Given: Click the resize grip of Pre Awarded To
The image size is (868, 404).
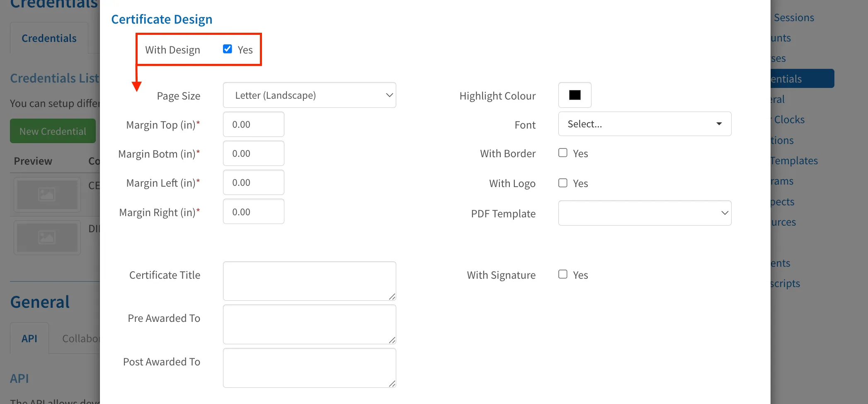Looking at the screenshot, I should click(392, 340).
